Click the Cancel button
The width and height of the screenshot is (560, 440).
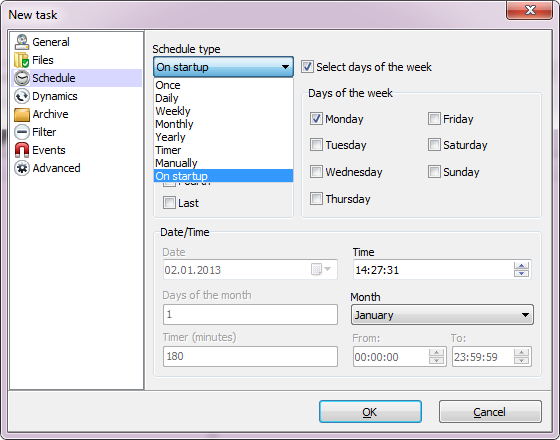point(490,412)
